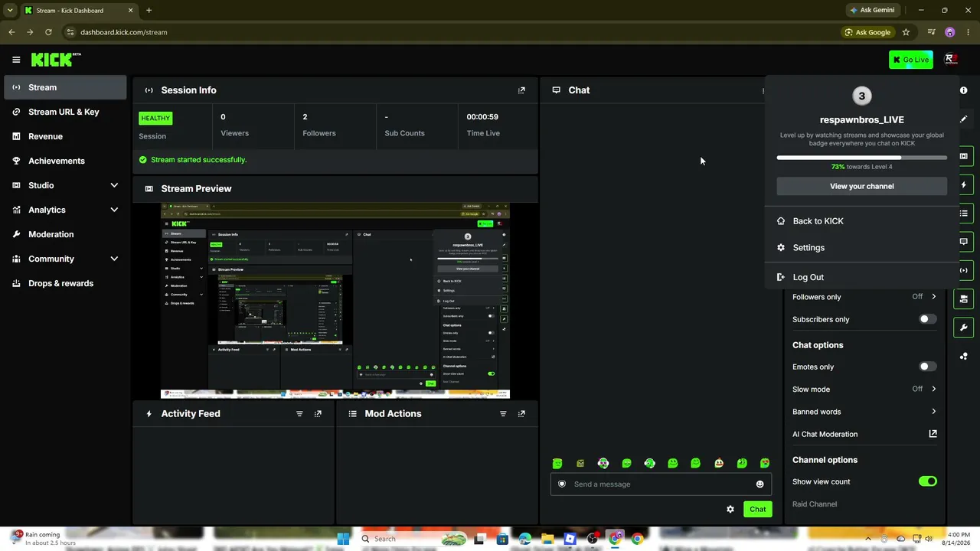Screen dimensions: 980x551
Task: Go to Revenue page
Action: [65, 136]
